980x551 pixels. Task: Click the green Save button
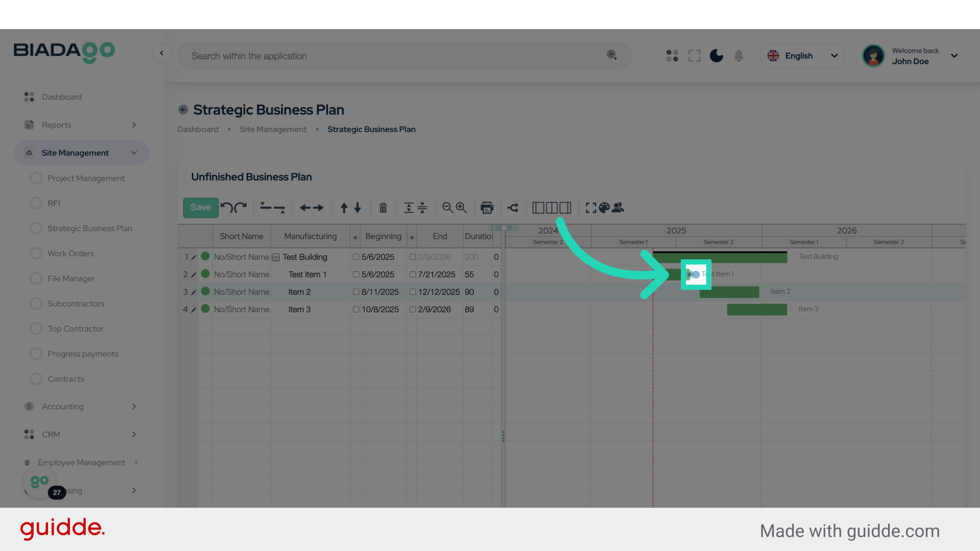pos(201,208)
